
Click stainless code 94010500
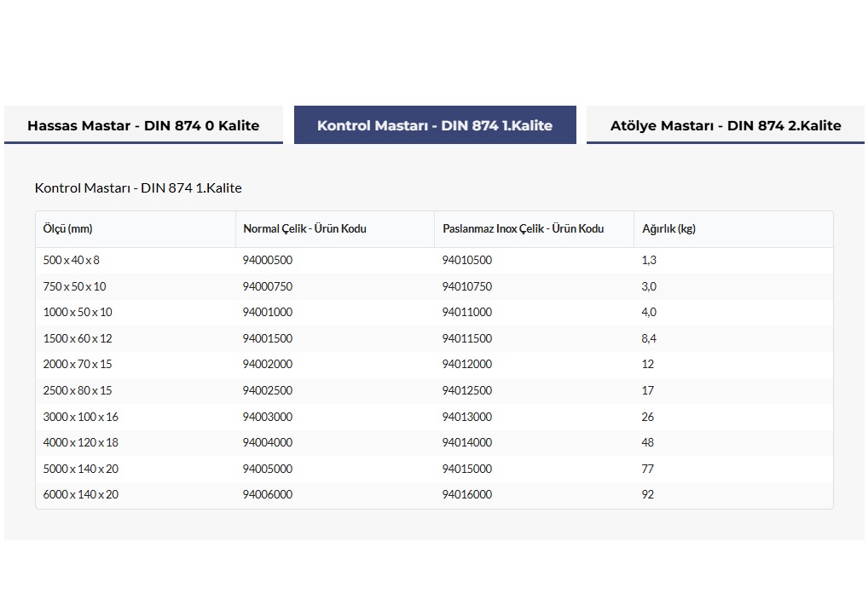pos(467,261)
